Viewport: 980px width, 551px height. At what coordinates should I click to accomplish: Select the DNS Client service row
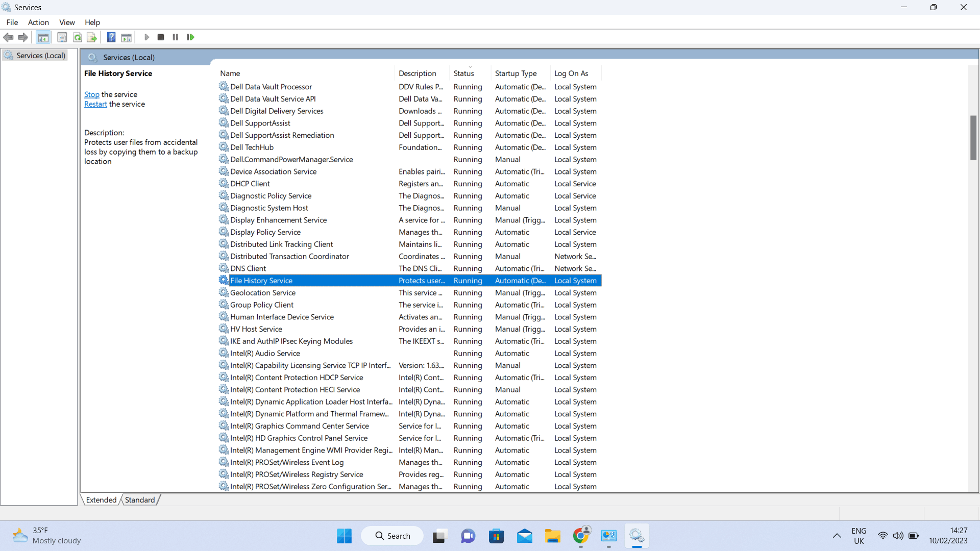pos(410,268)
